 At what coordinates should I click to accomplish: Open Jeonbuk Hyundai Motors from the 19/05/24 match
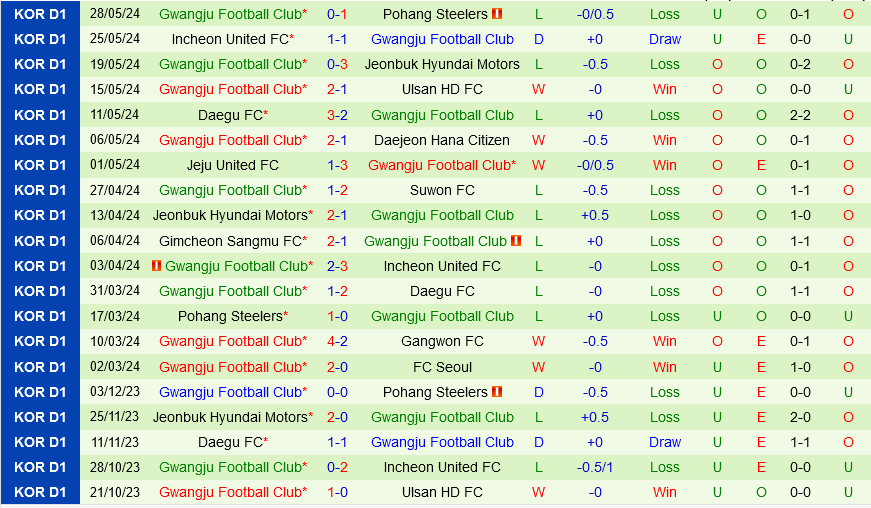pos(442,64)
